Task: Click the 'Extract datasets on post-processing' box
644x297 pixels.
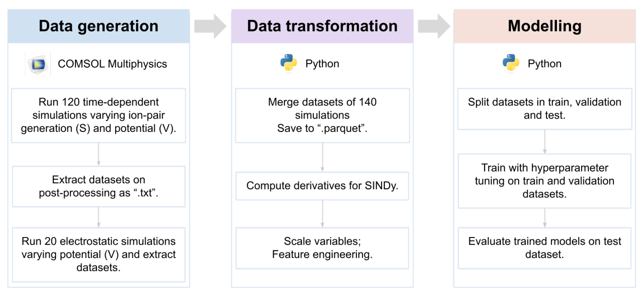Action: tap(98, 186)
